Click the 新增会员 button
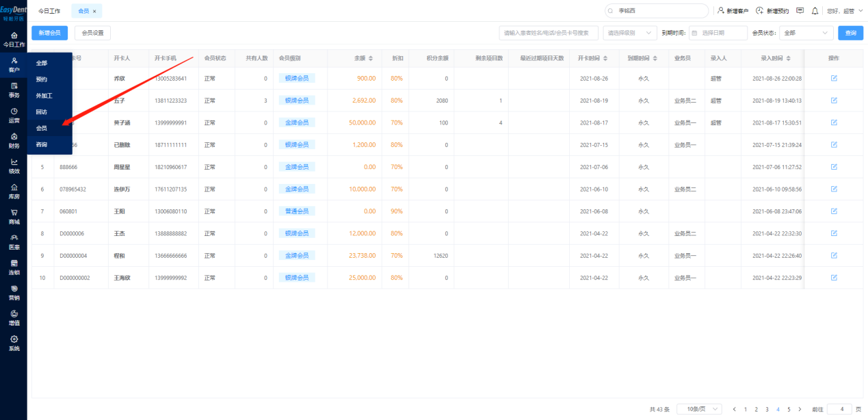The height and width of the screenshot is (420, 868). (49, 33)
